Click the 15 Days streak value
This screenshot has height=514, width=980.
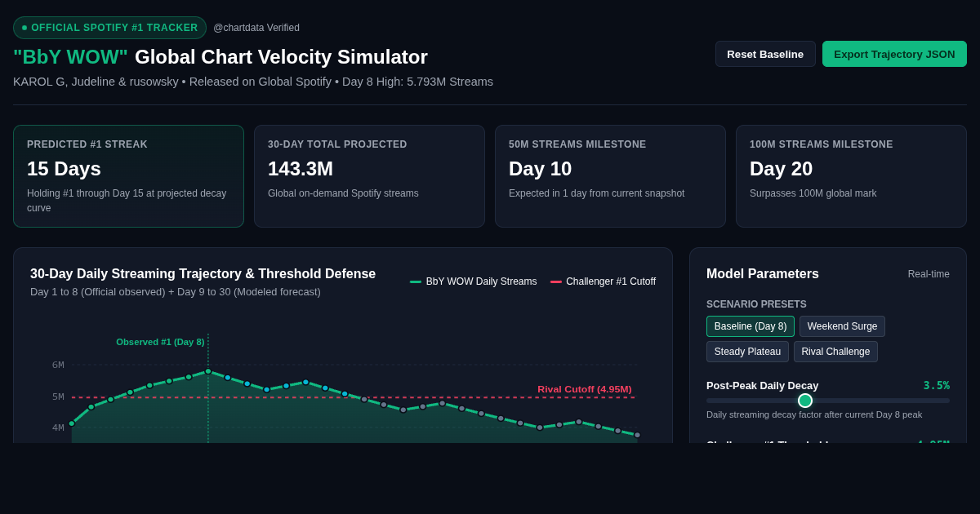pyautogui.click(x=64, y=169)
